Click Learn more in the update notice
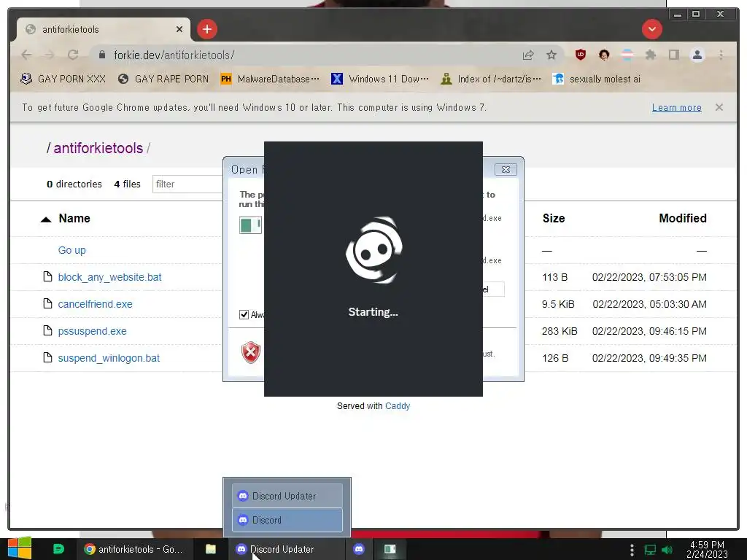Viewport: 747px width, 560px height. point(676,108)
